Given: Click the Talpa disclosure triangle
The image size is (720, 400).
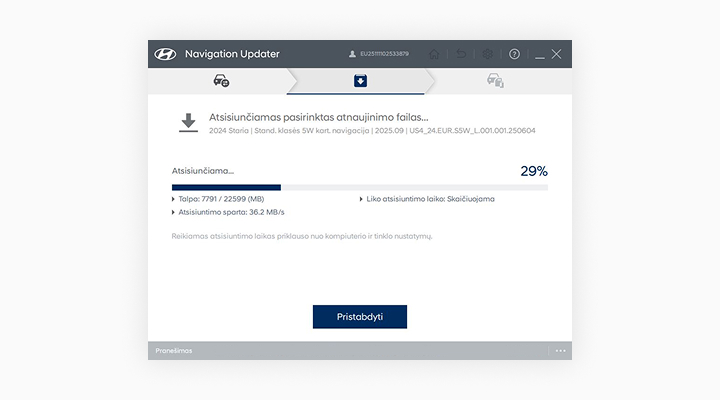Looking at the screenshot, I should pos(174,200).
